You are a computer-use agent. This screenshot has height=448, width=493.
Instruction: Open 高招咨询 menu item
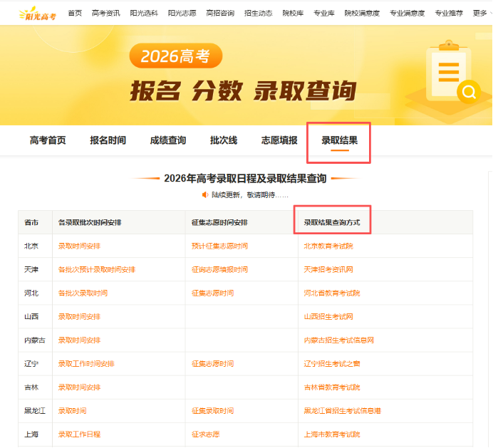click(x=220, y=13)
